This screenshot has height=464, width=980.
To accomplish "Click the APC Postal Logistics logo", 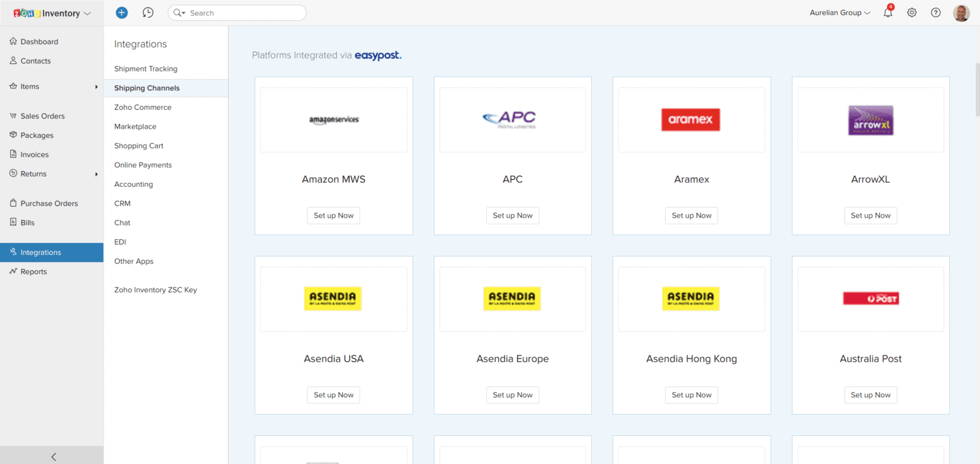I will click(510, 119).
